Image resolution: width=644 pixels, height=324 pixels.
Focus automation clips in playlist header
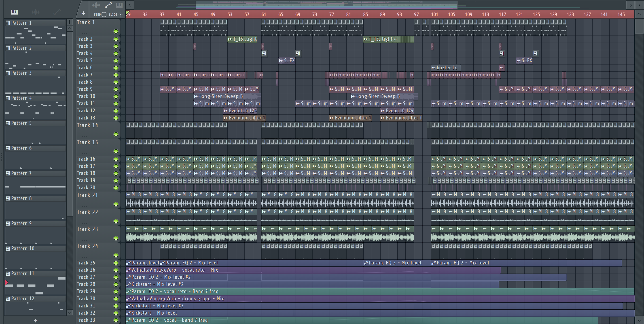108,5
